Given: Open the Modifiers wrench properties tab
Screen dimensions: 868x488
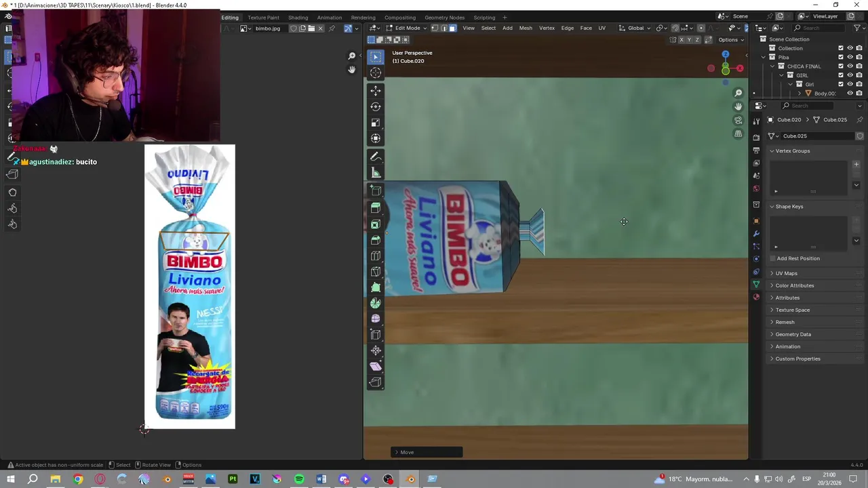Looking at the screenshot, I should pos(756,234).
